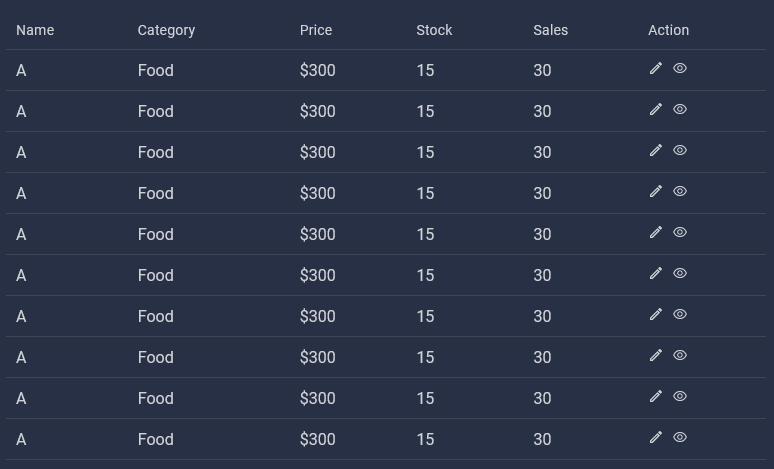View the second row via the eye icon
774x469 pixels.
pyautogui.click(x=680, y=109)
